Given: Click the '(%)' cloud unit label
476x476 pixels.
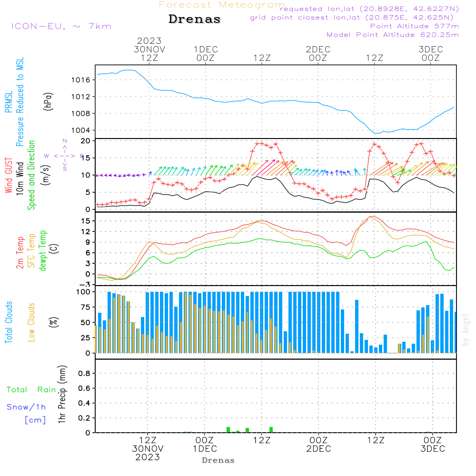Looking at the screenshot, I should (x=53, y=322).
